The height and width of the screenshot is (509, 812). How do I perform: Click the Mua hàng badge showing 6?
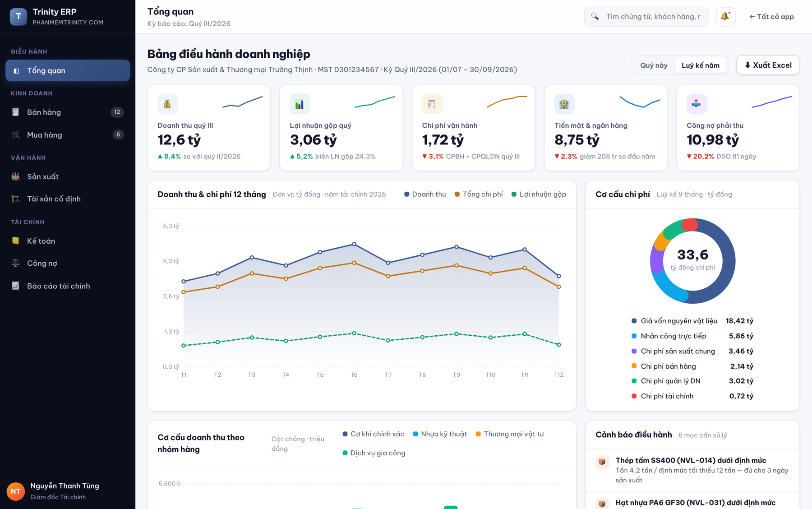[x=118, y=134]
